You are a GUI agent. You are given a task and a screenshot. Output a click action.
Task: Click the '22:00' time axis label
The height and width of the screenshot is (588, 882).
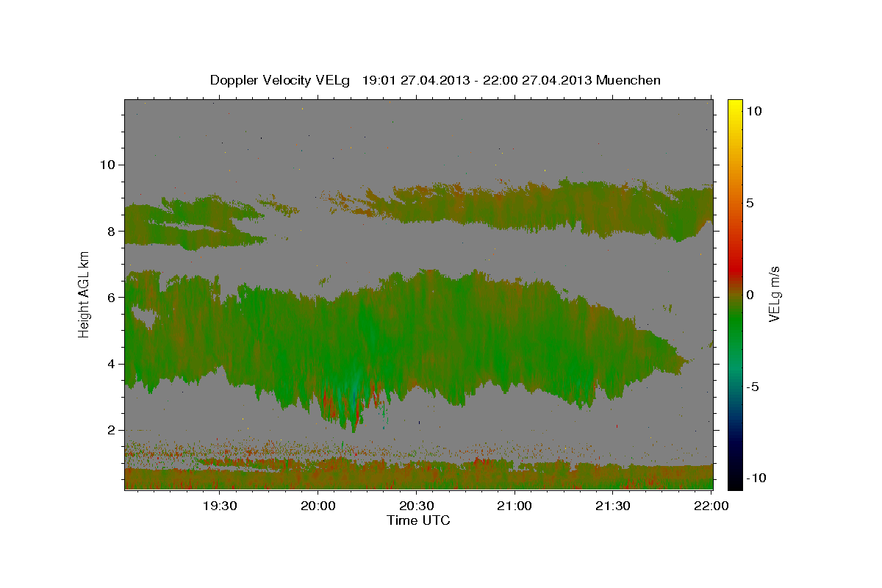711,506
